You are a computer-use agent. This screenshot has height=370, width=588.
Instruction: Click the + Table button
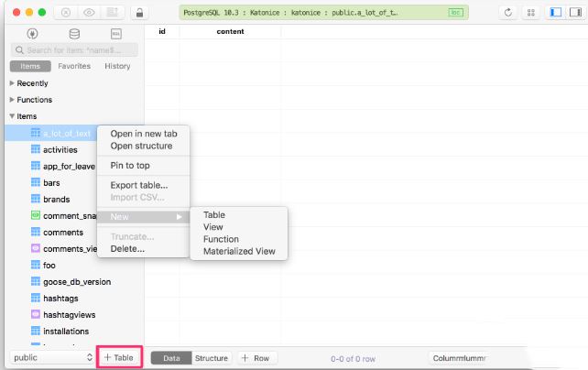[x=119, y=357]
